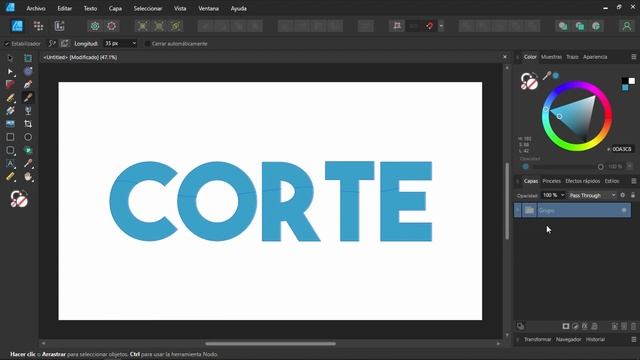
Task: Toggle rope stabilizer mode
Action: [x=52, y=43]
